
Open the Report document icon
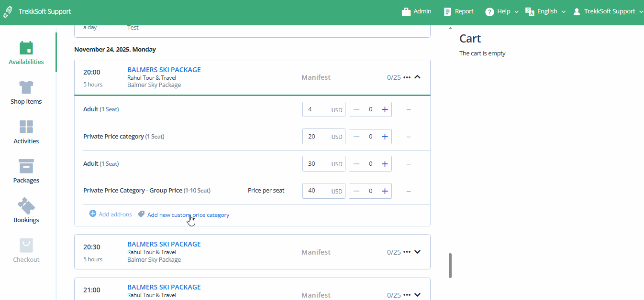[x=447, y=12]
